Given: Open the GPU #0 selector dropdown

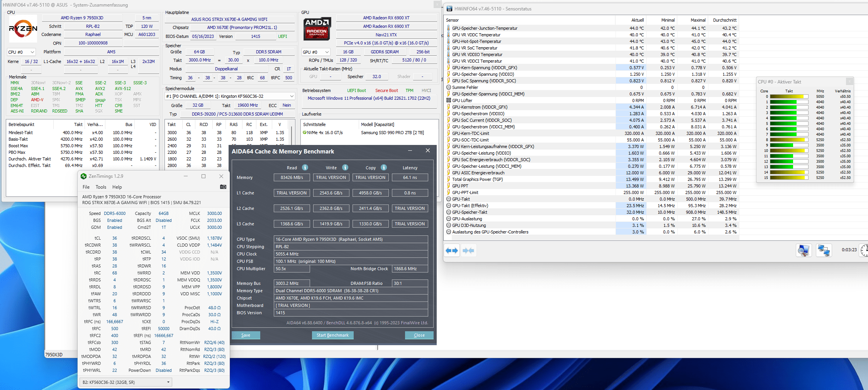Looking at the screenshot, I should tap(316, 52).
